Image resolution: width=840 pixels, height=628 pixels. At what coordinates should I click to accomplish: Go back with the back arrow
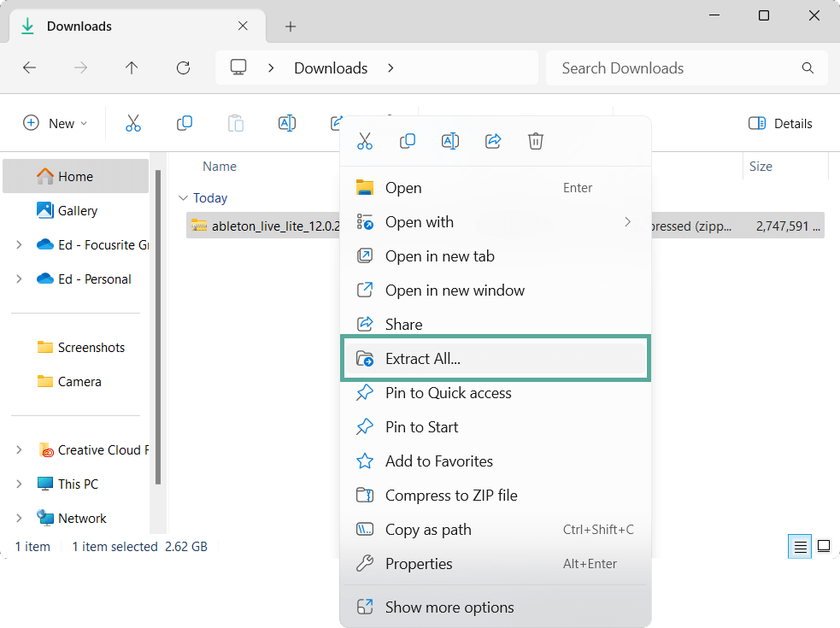click(x=29, y=68)
